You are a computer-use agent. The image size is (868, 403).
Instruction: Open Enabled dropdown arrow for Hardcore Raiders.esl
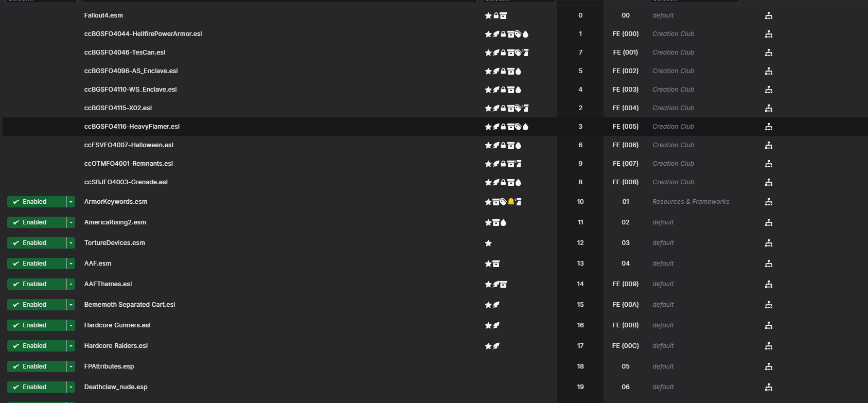[71, 346]
